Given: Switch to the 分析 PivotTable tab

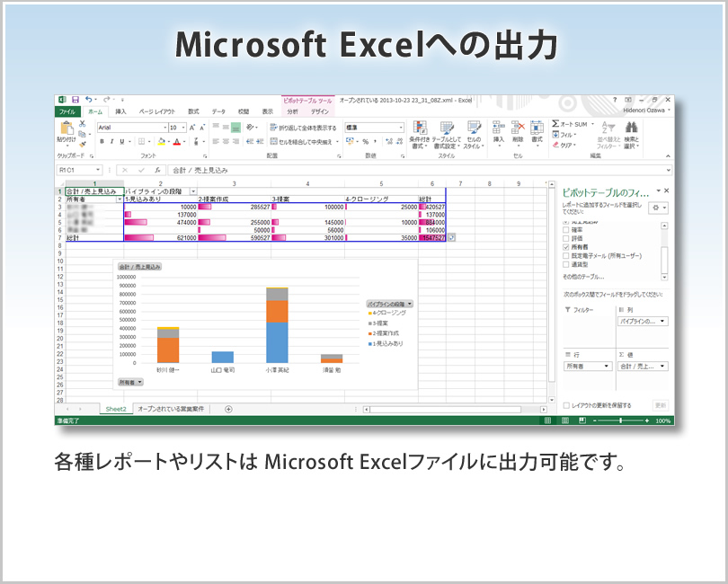Looking at the screenshot, I should 293,111.
